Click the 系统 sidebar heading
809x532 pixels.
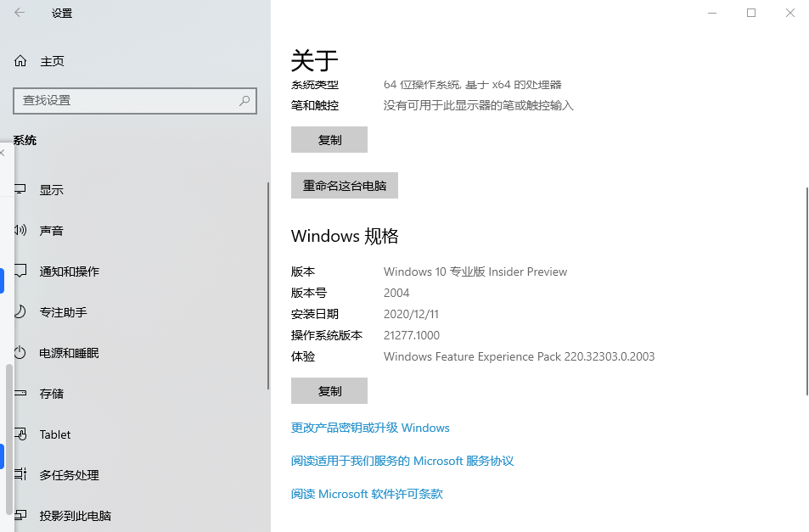tap(25, 140)
